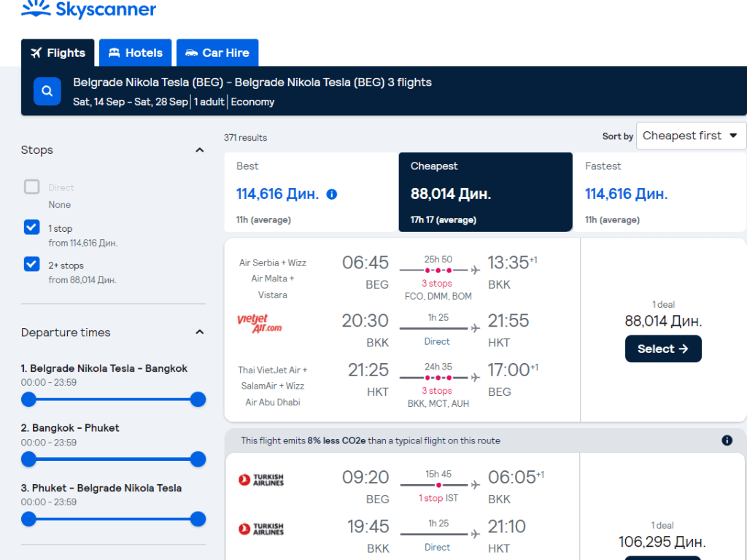Toggle the Direct stops checkbox

[x=31, y=187]
